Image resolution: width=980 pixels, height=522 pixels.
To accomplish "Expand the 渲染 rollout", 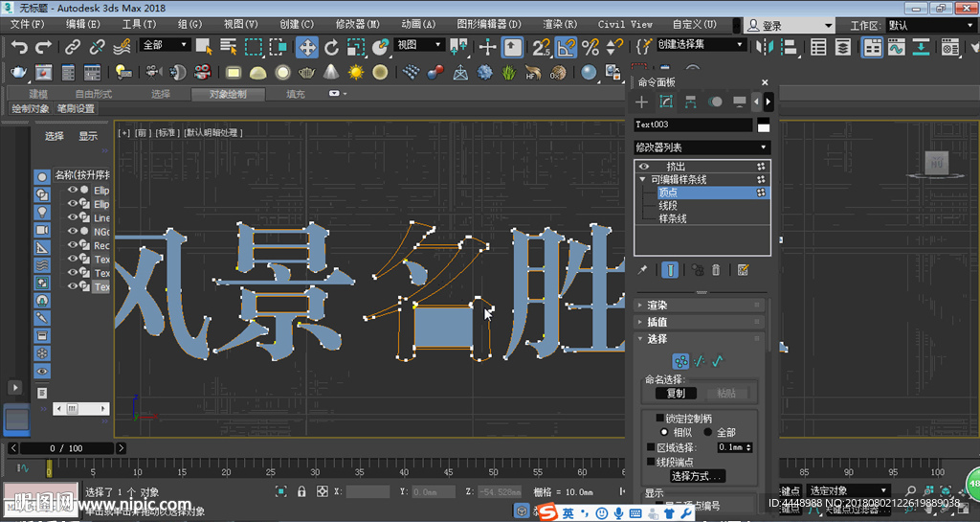I will (x=657, y=306).
